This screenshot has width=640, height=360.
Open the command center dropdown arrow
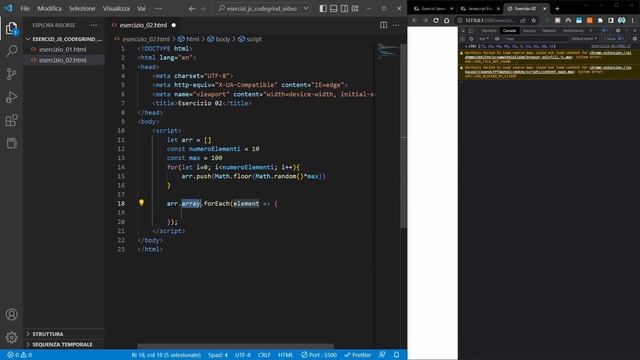pos(306,8)
